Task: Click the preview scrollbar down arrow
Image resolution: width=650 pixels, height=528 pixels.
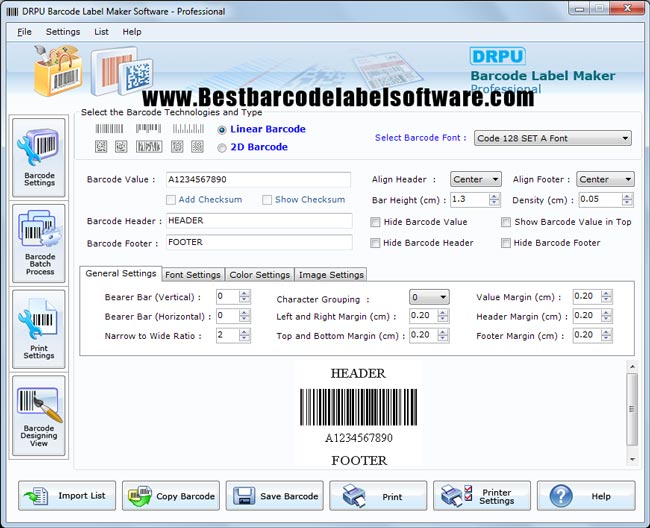Action: [x=632, y=459]
